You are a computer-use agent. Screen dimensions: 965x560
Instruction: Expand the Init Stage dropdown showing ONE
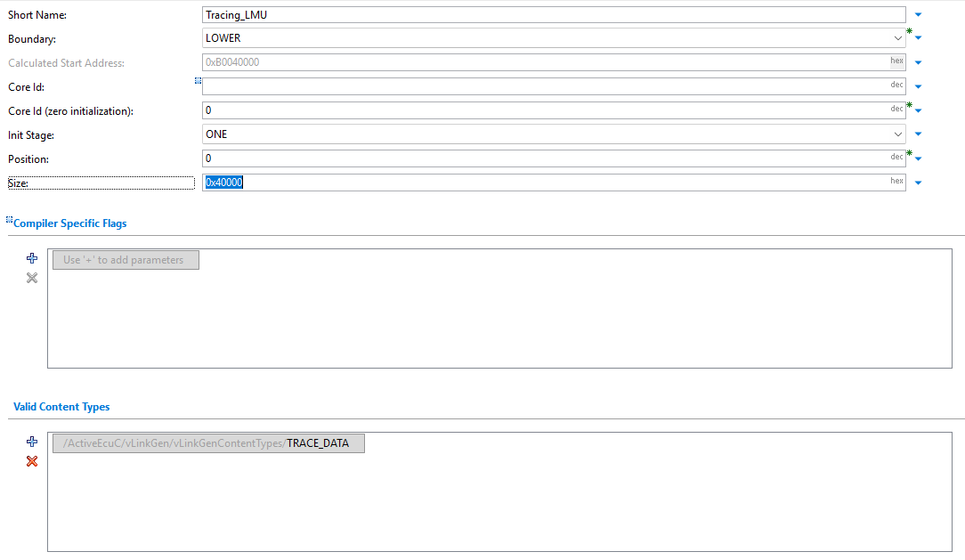(x=897, y=134)
